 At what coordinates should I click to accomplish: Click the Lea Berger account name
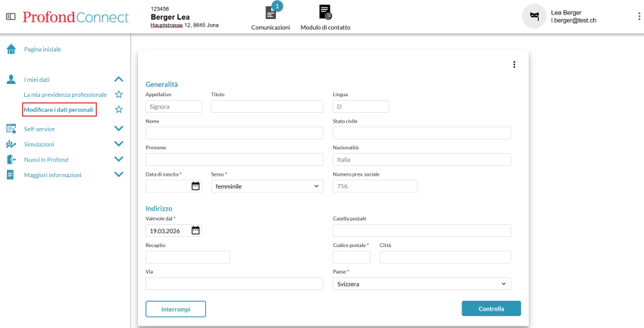click(567, 12)
